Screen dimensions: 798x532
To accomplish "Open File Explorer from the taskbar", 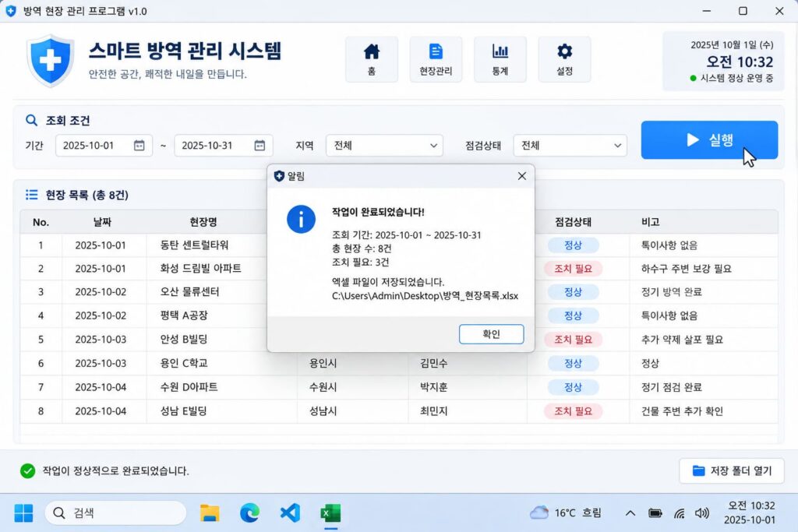I will 209,513.
